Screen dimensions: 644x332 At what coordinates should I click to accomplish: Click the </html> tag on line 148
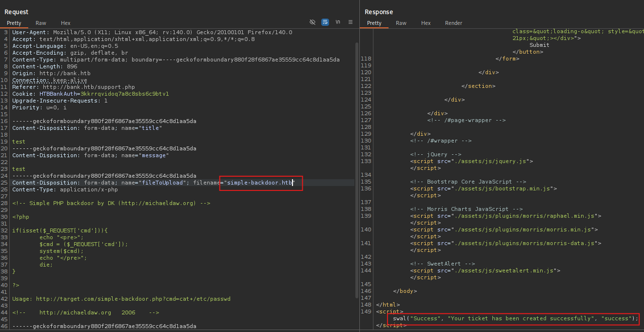tap(387, 305)
